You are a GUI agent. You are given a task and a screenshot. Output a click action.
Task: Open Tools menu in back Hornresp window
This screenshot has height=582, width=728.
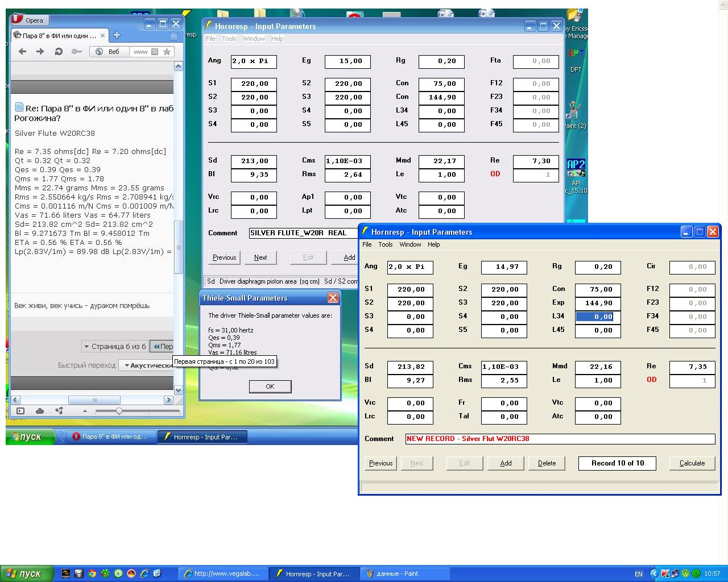pyautogui.click(x=229, y=39)
